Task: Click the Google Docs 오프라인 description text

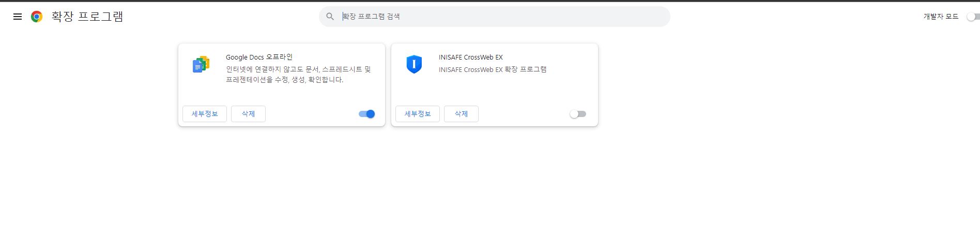Action: click(x=298, y=75)
